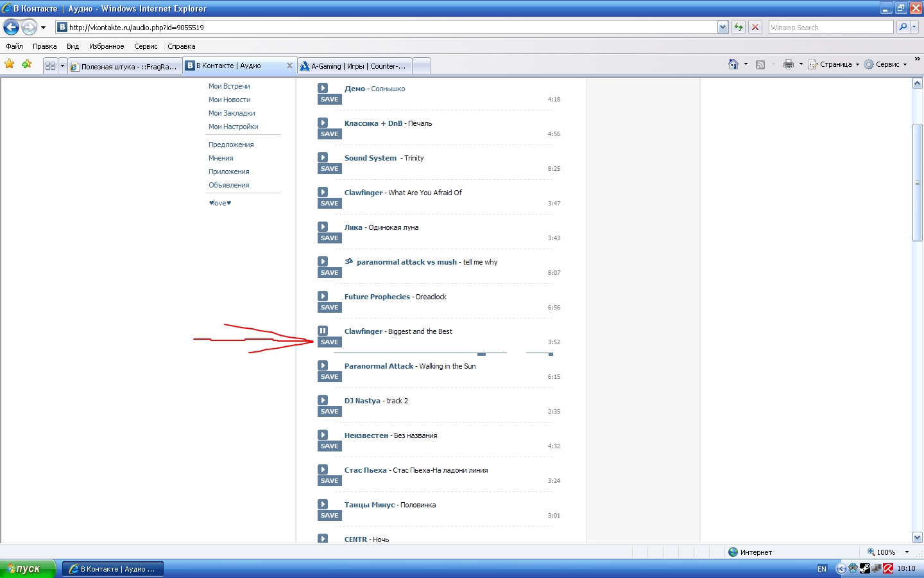Play Танцы Минус - Половинка
This screenshot has width=924, height=578.
click(323, 504)
